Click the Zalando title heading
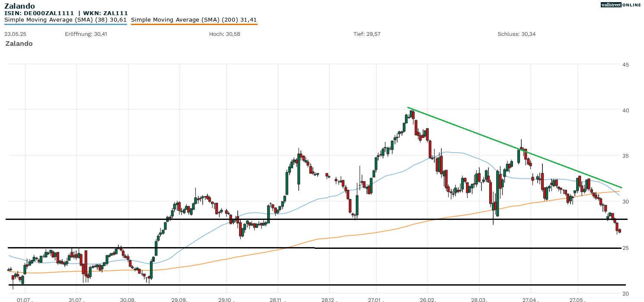The height and width of the screenshot is (302, 644). [x=19, y=6]
